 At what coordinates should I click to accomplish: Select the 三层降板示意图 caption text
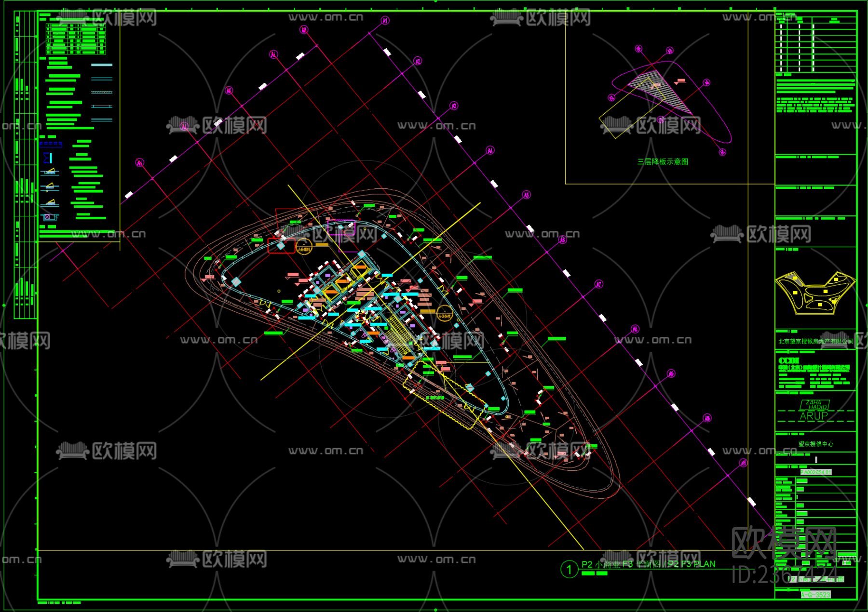663,162
